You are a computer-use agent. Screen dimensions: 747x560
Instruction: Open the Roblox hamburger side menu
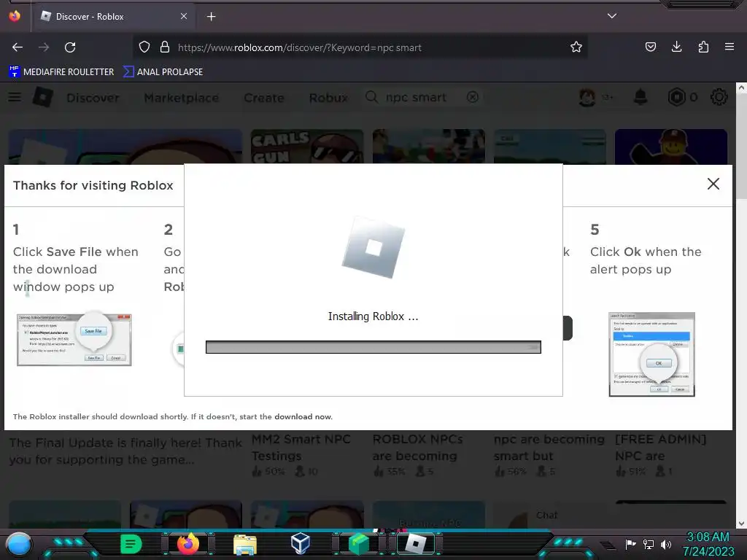15,97
